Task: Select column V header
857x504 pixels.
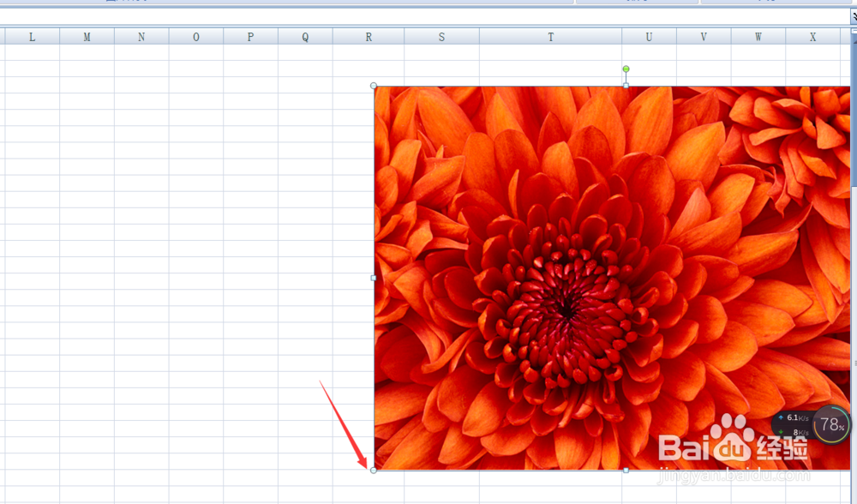Action: click(x=704, y=37)
